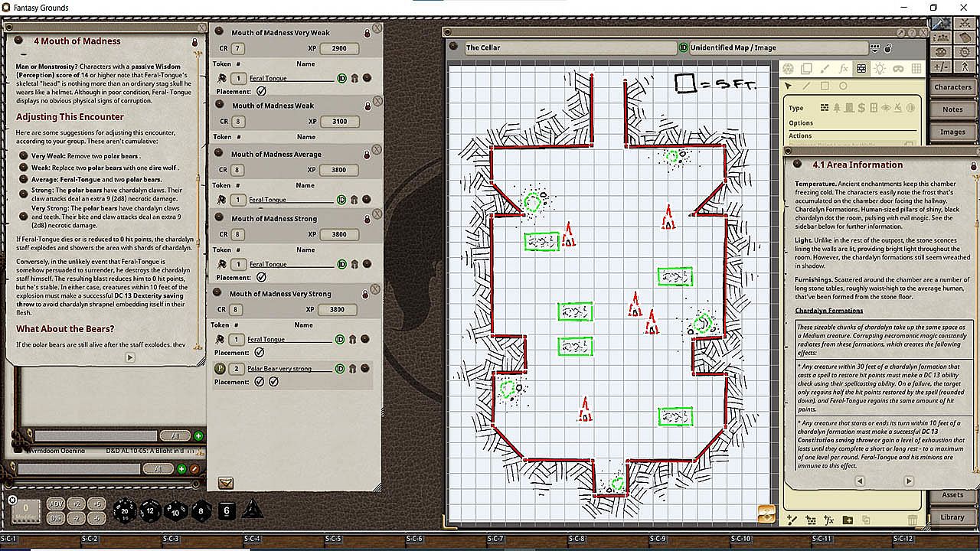Click the XP 3100 field for Weak

(339, 122)
